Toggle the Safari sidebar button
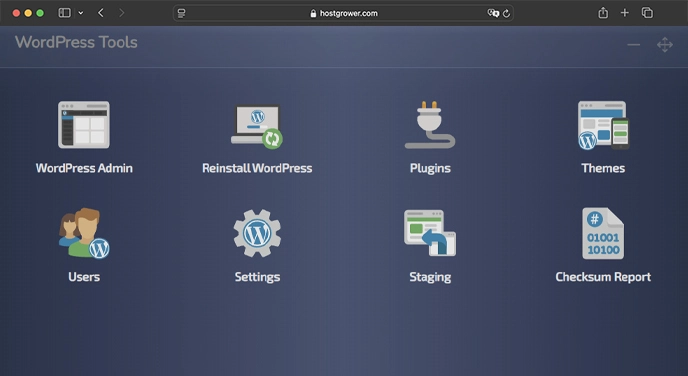688x376 pixels. tap(64, 13)
